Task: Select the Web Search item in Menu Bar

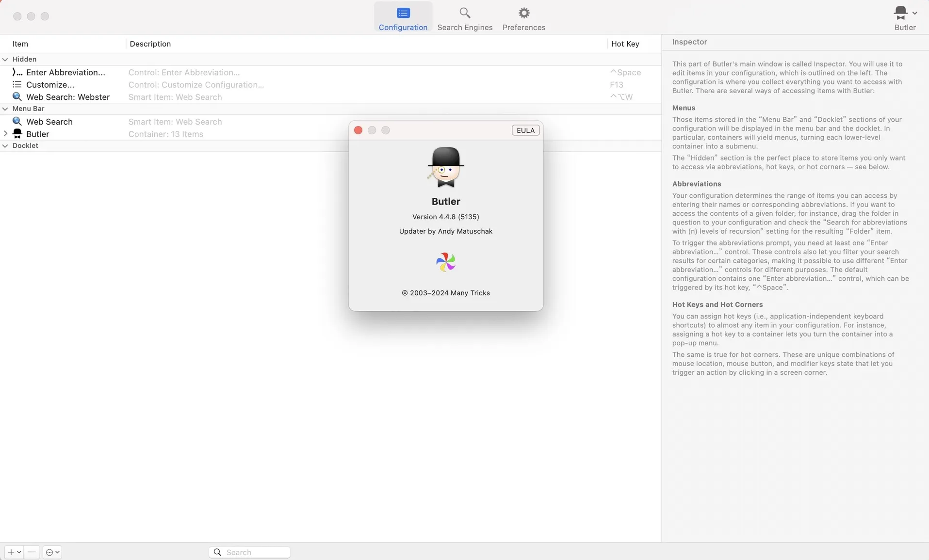Action: tap(49, 122)
